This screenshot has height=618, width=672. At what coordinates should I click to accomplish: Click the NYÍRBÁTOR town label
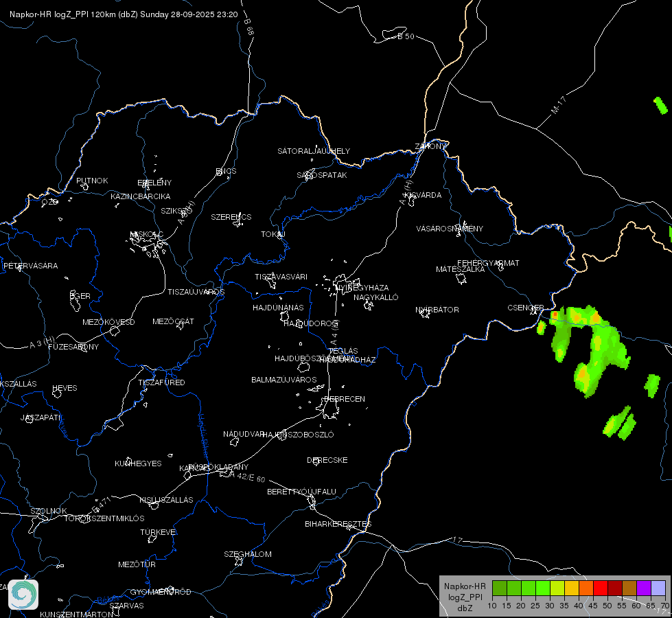point(437,310)
